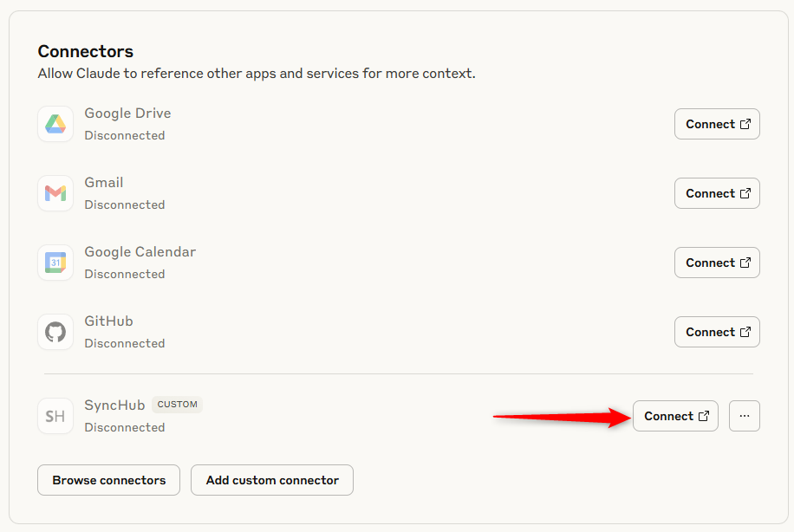
Task: Open Browse connectors
Action: 108,480
